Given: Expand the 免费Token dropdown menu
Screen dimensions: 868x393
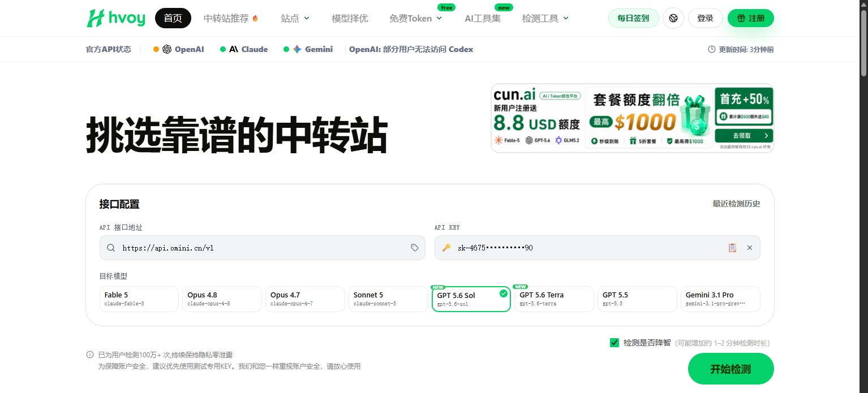Looking at the screenshot, I should tap(416, 18).
